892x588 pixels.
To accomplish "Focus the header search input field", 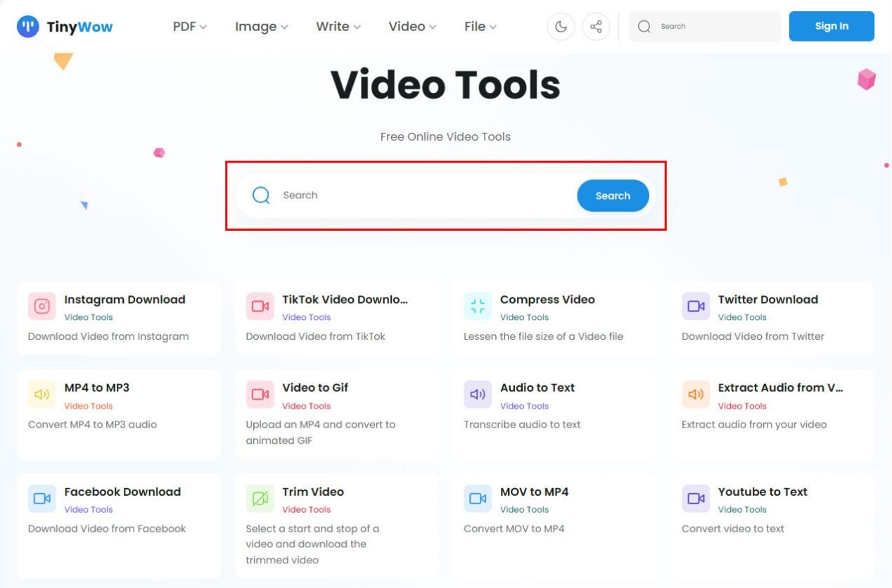I will click(x=705, y=27).
